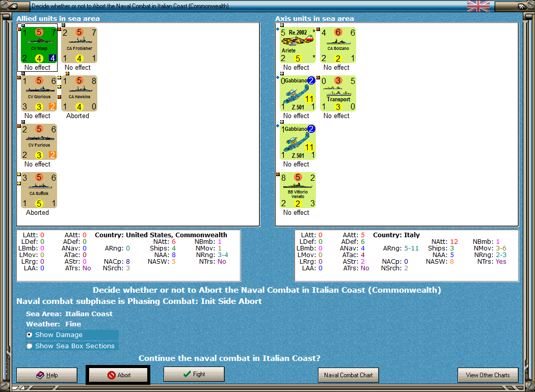Open View Other Charts
This screenshot has height=392, width=535.
click(488, 375)
